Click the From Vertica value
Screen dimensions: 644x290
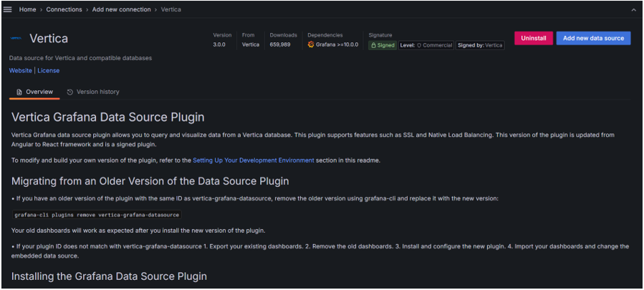click(x=251, y=45)
